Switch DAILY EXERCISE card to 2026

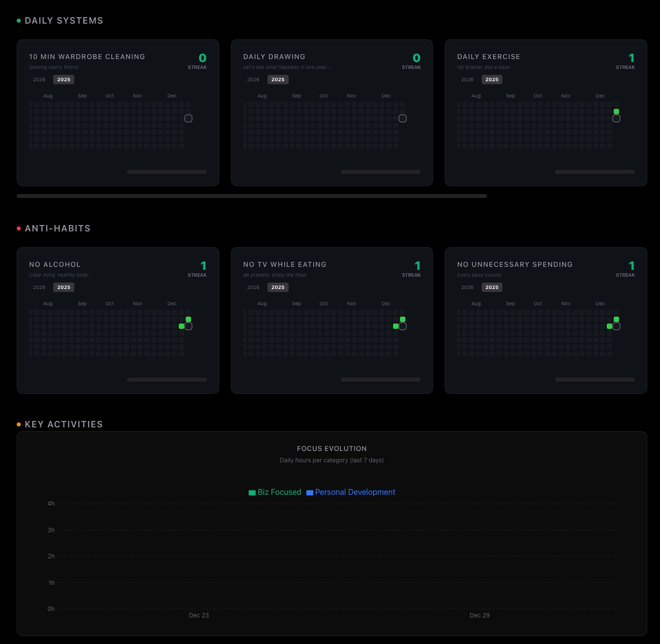tap(466, 79)
